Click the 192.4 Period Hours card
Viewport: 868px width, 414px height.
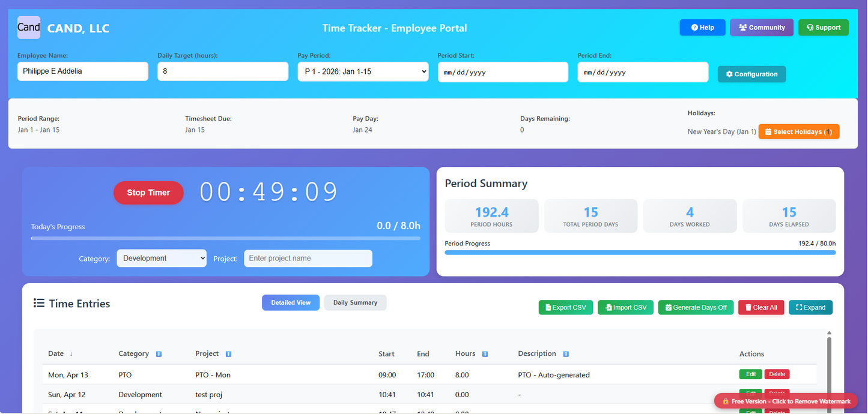tap(491, 216)
